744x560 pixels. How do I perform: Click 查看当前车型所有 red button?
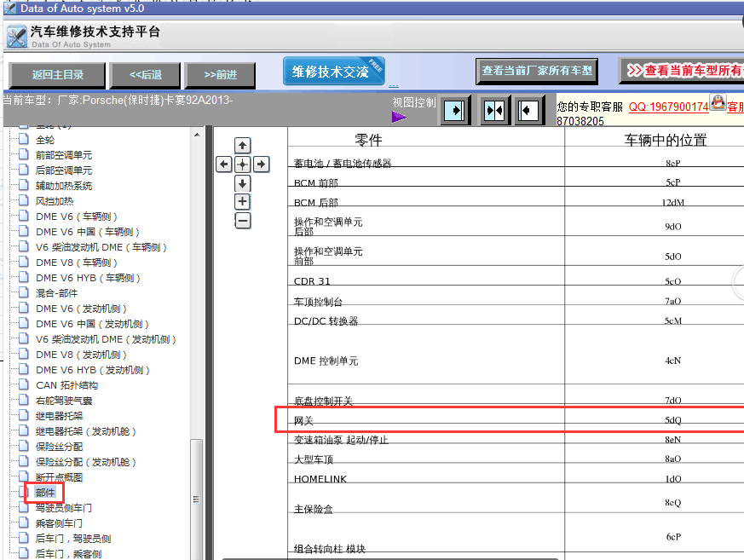point(682,71)
